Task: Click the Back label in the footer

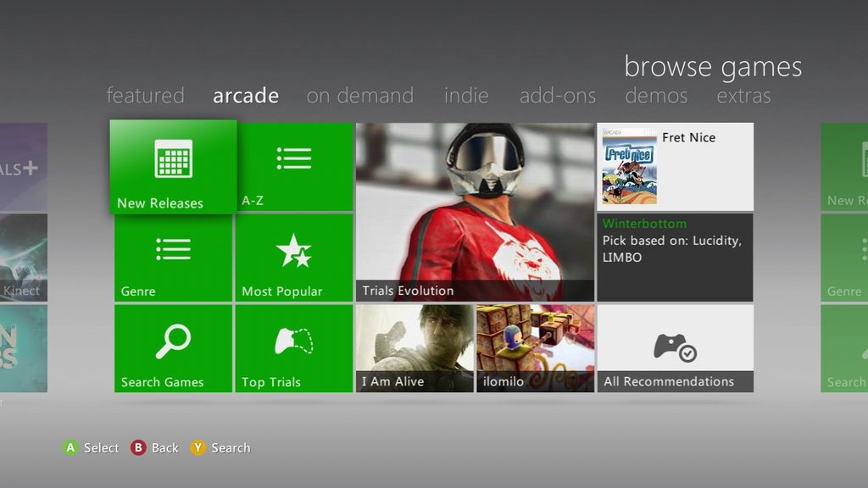Action: (x=165, y=447)
